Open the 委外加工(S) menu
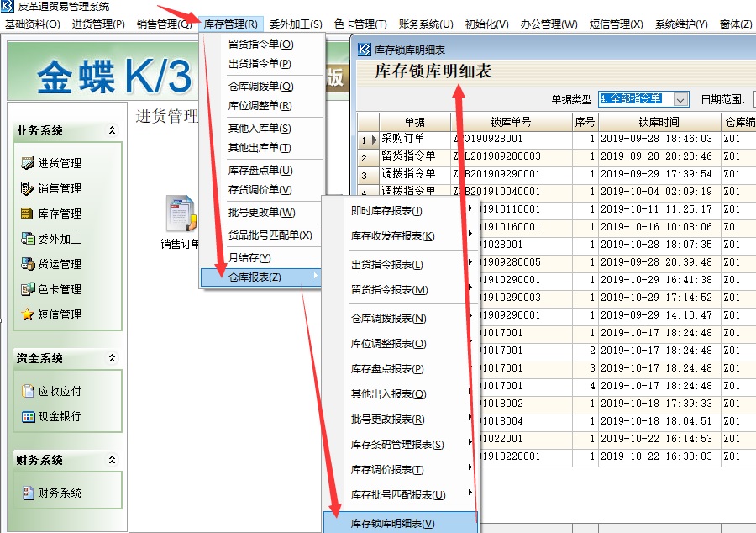Viewport: 756px width, 533px height. click(296, 24)
